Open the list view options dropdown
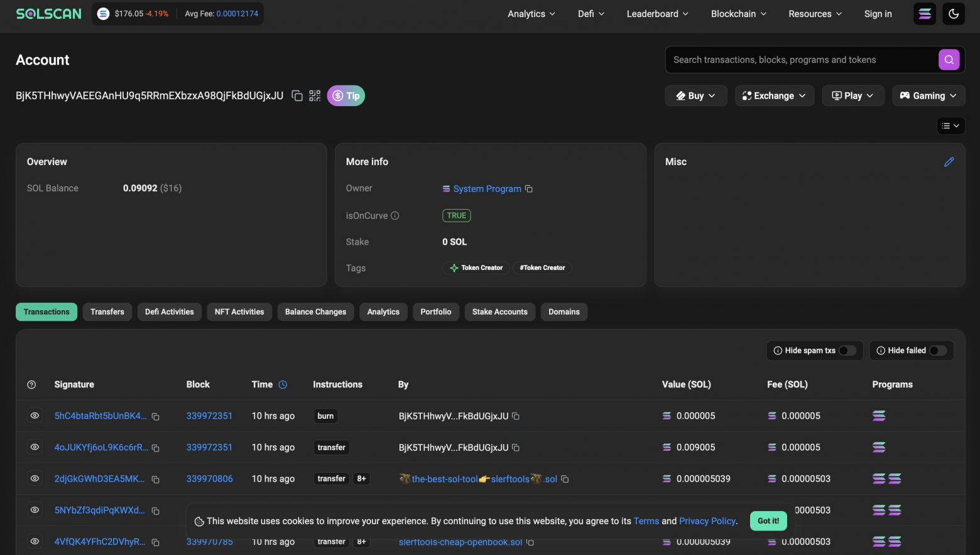 (x=950, y=126)
